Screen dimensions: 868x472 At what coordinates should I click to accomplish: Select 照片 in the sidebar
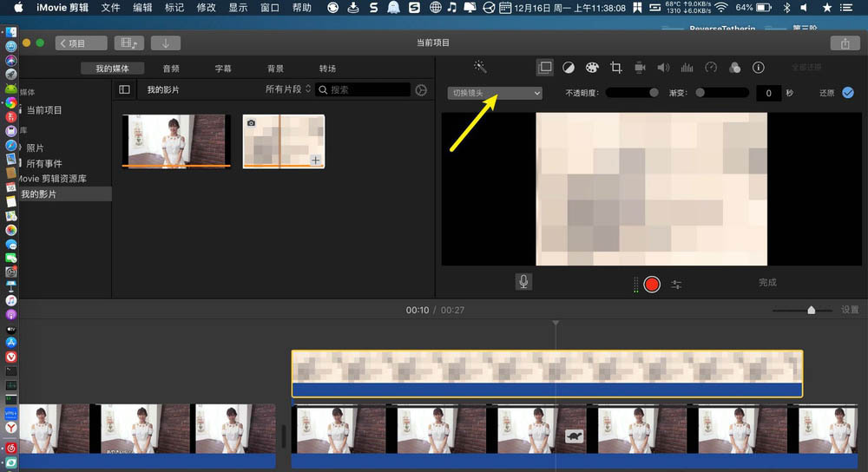click(35, 147)
